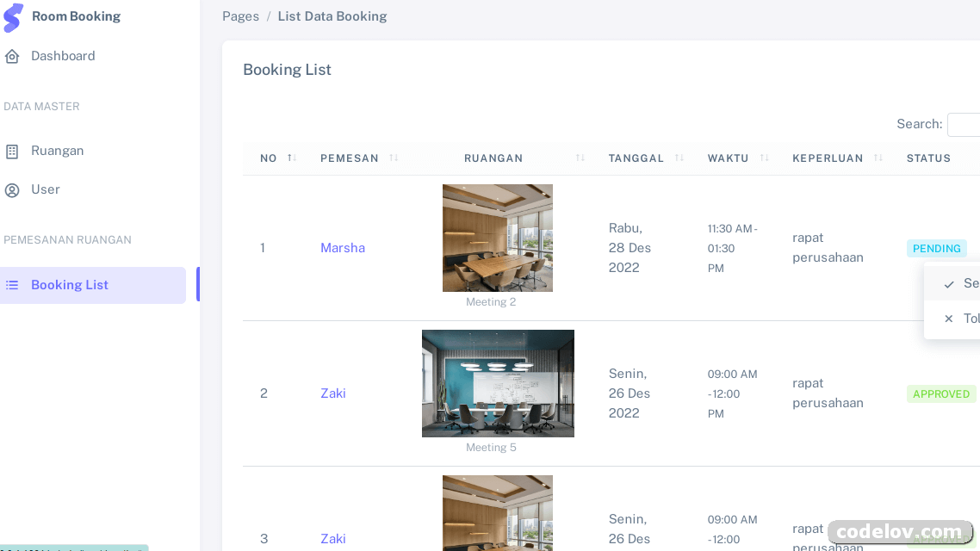The height and width of the screenshot is (551, 980).
Task: Open Zaki's link in row 2
Action: pyautogui.click(x=333, y=393)
